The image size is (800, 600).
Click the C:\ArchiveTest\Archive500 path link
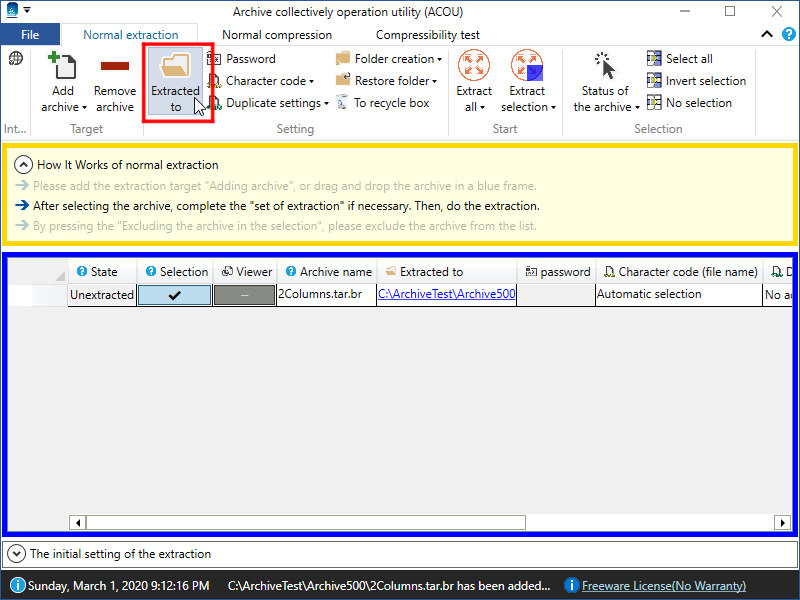(x=446, y=295)
